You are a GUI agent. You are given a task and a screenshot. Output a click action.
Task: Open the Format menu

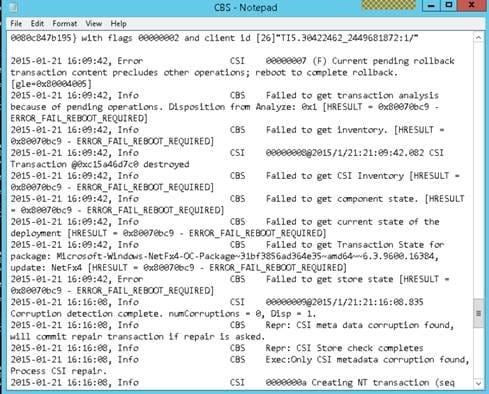coord(65,24)
